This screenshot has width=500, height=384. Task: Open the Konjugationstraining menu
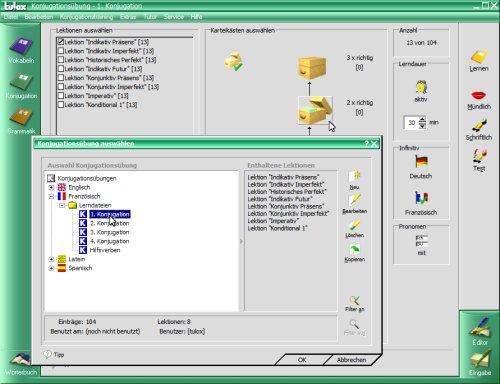coord(86,17)
